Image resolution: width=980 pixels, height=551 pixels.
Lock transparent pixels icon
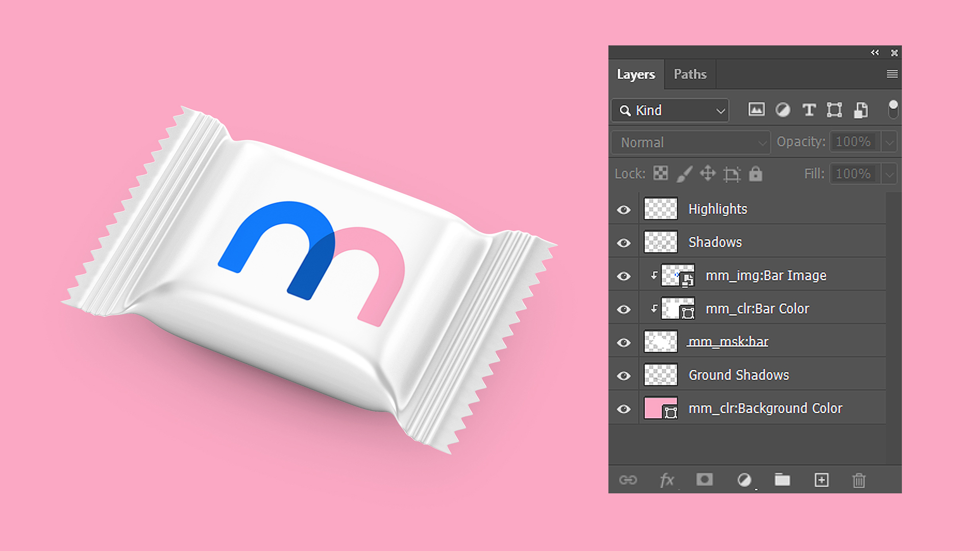660,173
